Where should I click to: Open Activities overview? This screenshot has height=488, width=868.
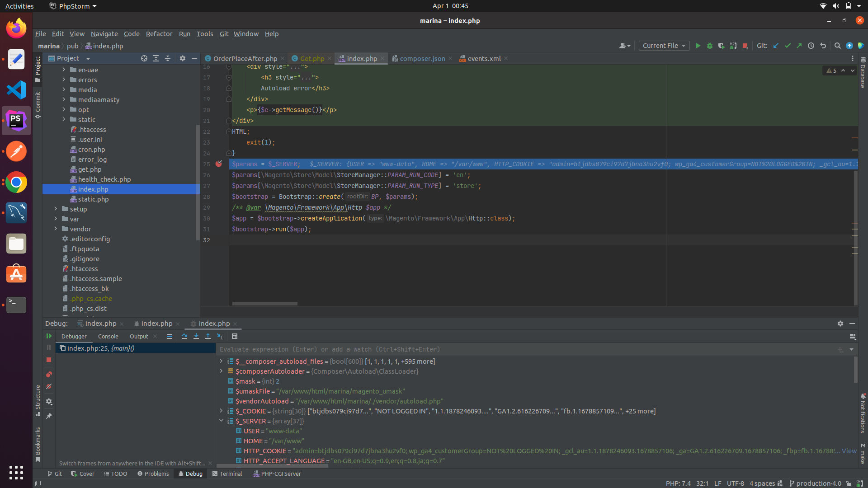[x=19, y=6]
